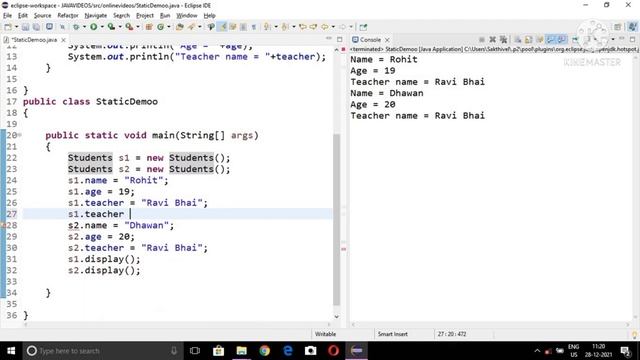This screenshot has width=640, height=360.
Task: Place cursor on line 27 s1.teacher
Action: (96, 214)
